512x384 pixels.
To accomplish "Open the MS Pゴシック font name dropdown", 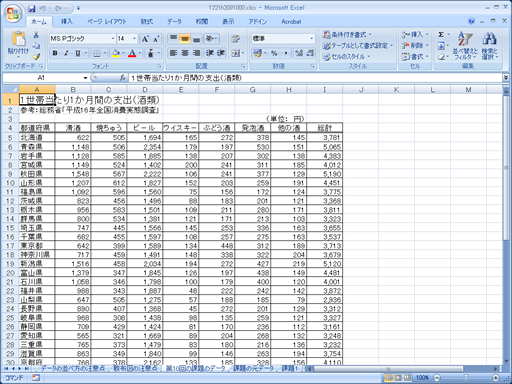I will point(113,39).
